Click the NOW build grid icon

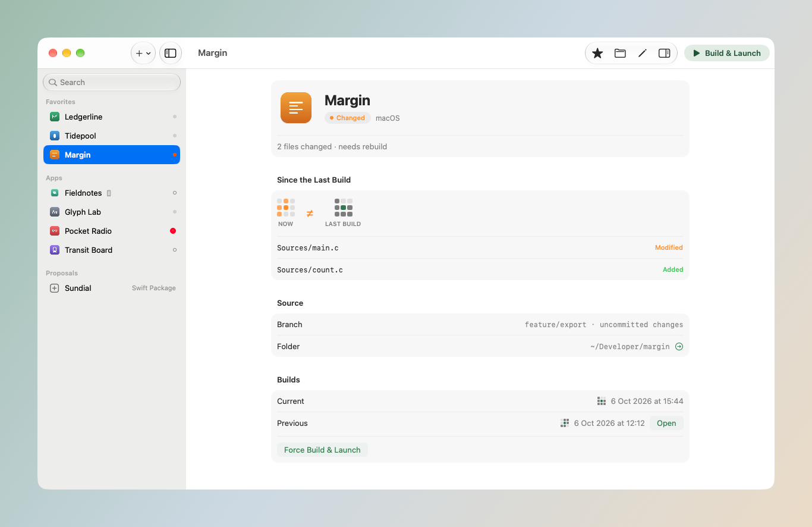pyautogui.click(x=286, y=208)
